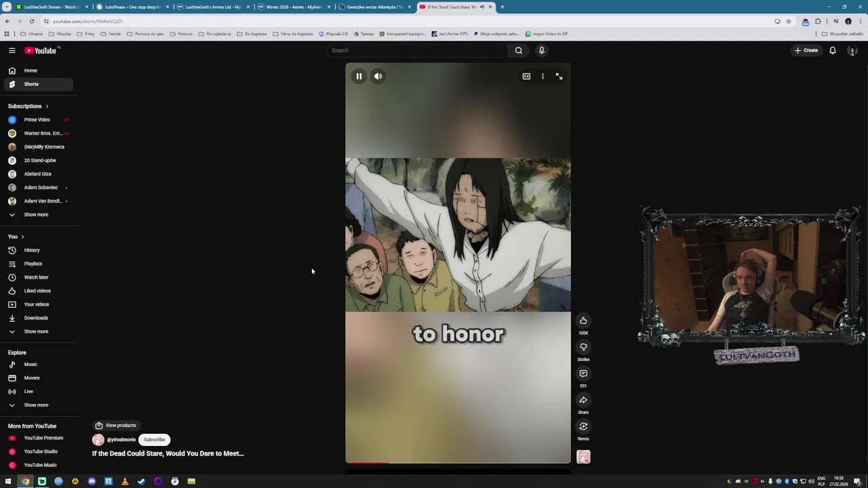Open VLC from the taskbar
The height and width of the screenshot is (488, 868).
(x=125, y=481)
